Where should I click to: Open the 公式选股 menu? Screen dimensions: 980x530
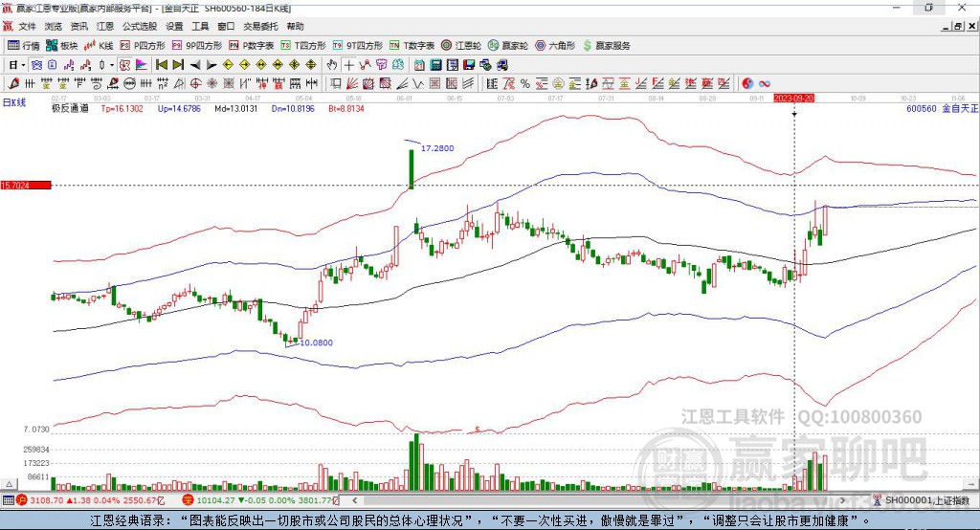[x=140, y=26]
